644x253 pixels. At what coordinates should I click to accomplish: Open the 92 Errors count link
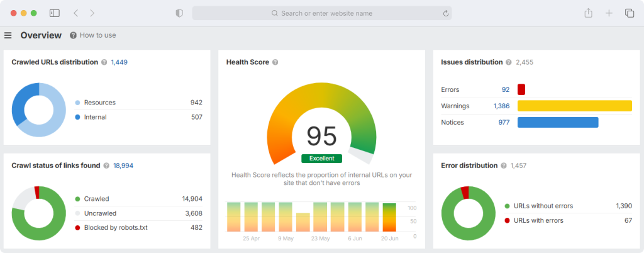(506, 89)
